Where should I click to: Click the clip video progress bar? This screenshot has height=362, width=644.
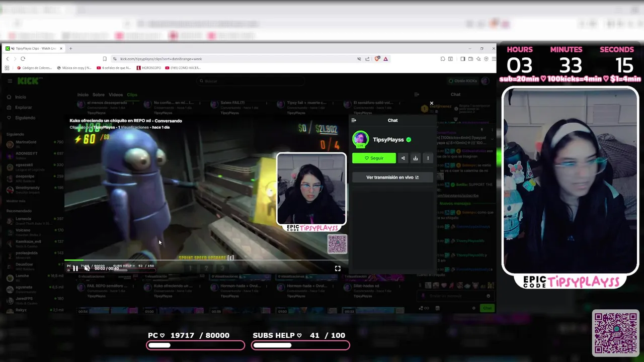[206, 260]
